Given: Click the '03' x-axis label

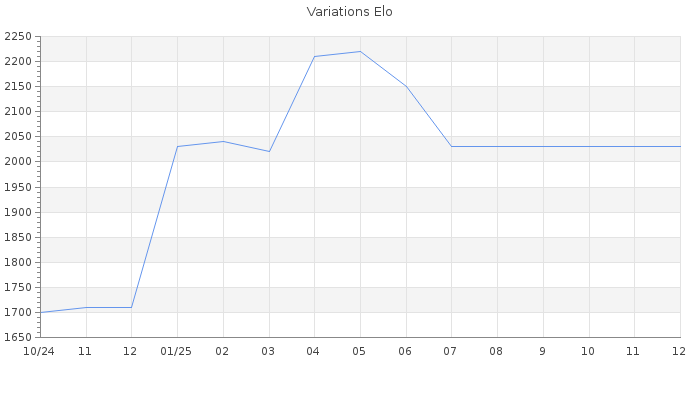Looking at the screenshot, I should point(269,351).
